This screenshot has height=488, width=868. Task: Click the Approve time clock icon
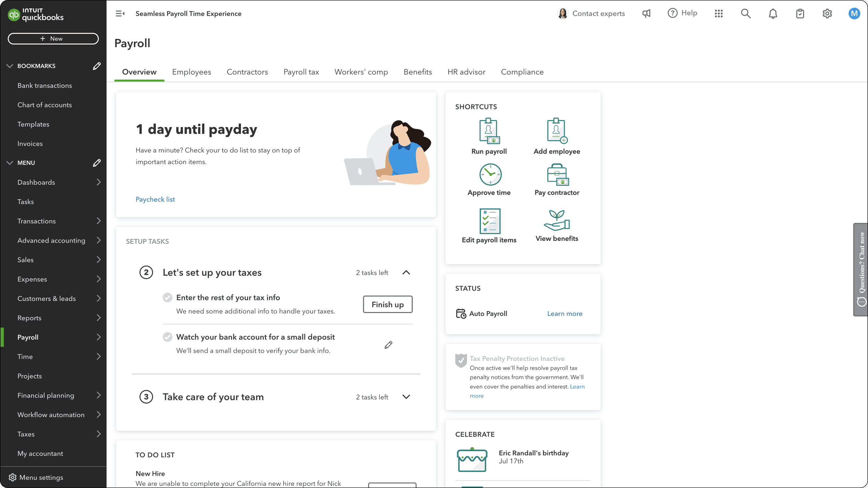(x=490, y=175)
